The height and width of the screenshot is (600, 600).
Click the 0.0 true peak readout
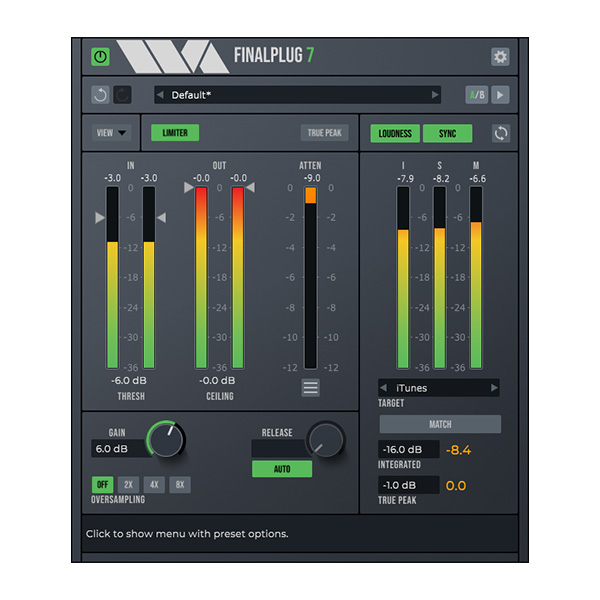(456, 486)
